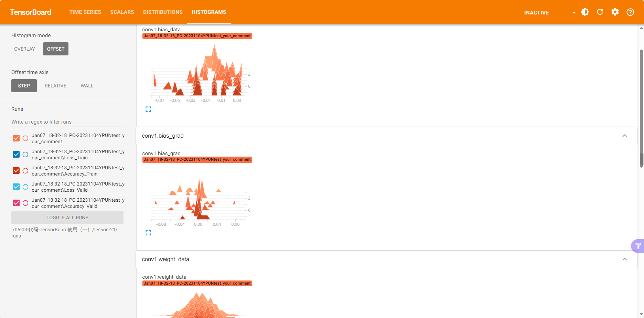Select the HISTOGRAMS tab

coord(209,12)
